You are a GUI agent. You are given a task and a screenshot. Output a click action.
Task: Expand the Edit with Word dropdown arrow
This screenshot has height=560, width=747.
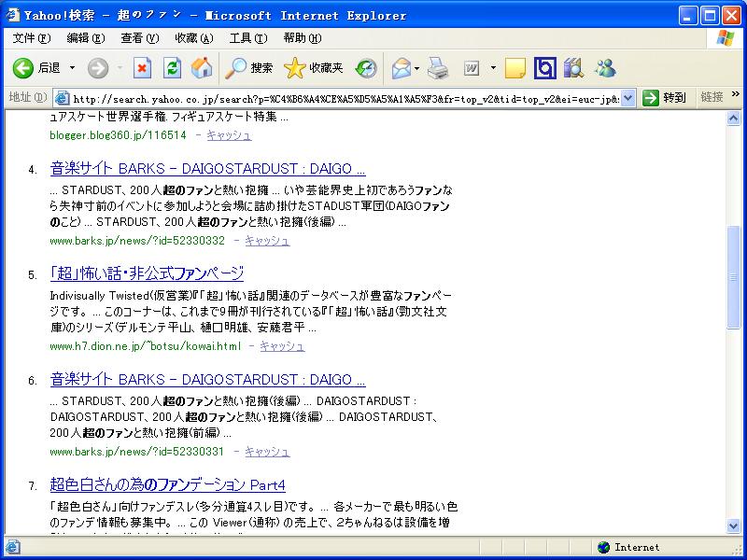click(x=493, y=68)
